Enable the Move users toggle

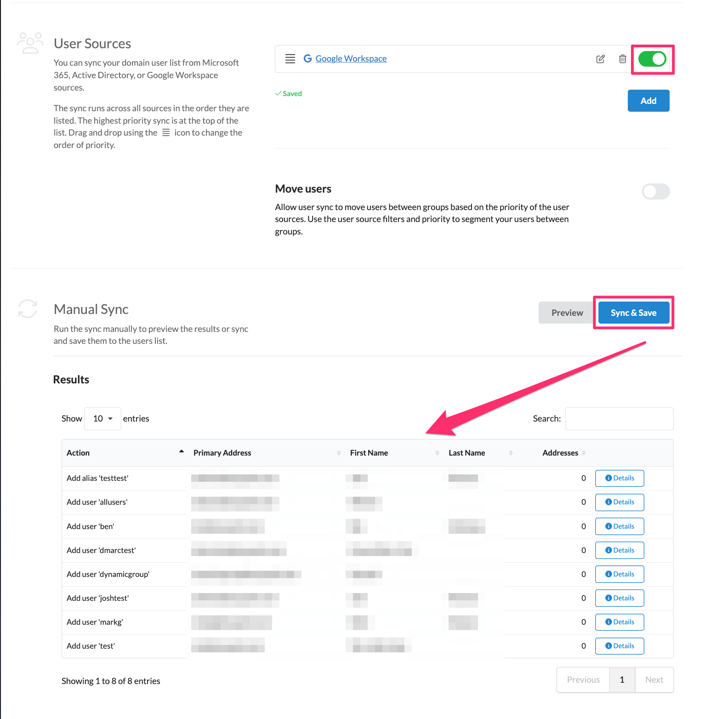click(x=655, y=192)
